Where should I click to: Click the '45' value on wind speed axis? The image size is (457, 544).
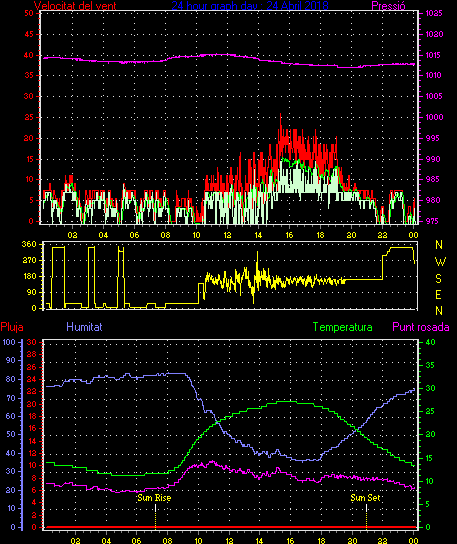pos(29,34)
